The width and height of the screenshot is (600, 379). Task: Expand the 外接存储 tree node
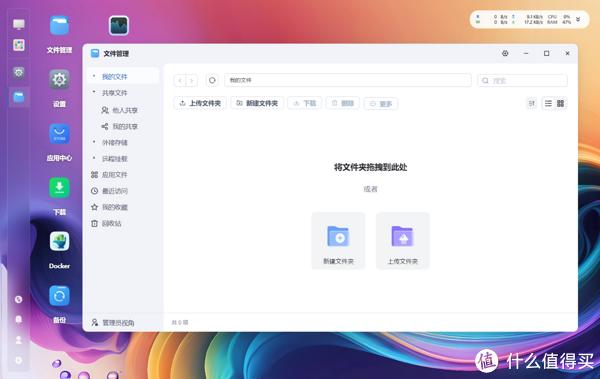click(x=94, y=142)
